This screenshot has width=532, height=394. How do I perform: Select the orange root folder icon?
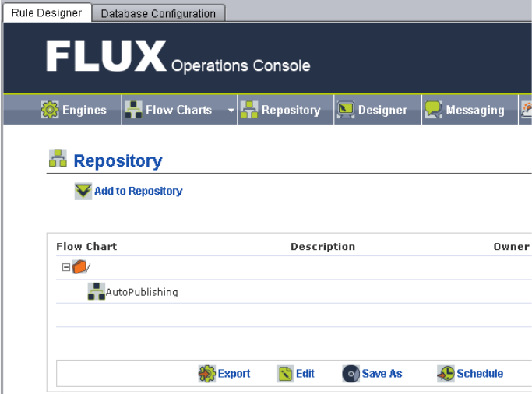coord(79,267)
